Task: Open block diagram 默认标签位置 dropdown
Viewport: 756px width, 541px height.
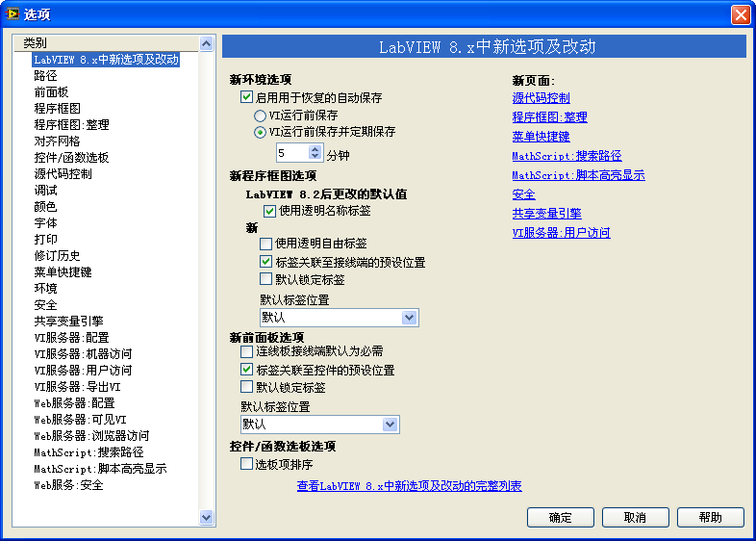Action: click(340, 318)
